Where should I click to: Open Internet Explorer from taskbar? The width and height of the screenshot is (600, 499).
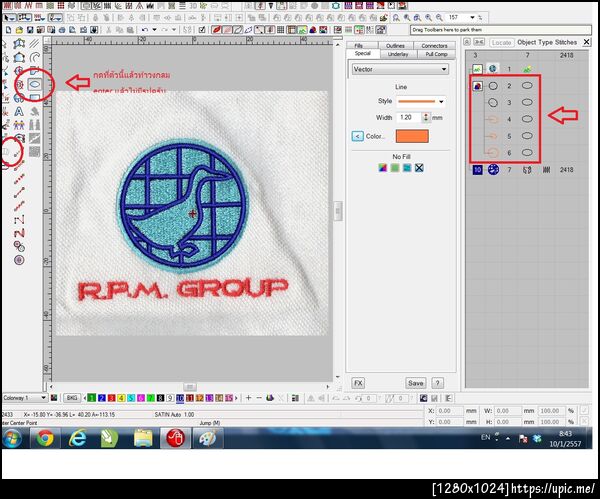[x=78, y=438]
